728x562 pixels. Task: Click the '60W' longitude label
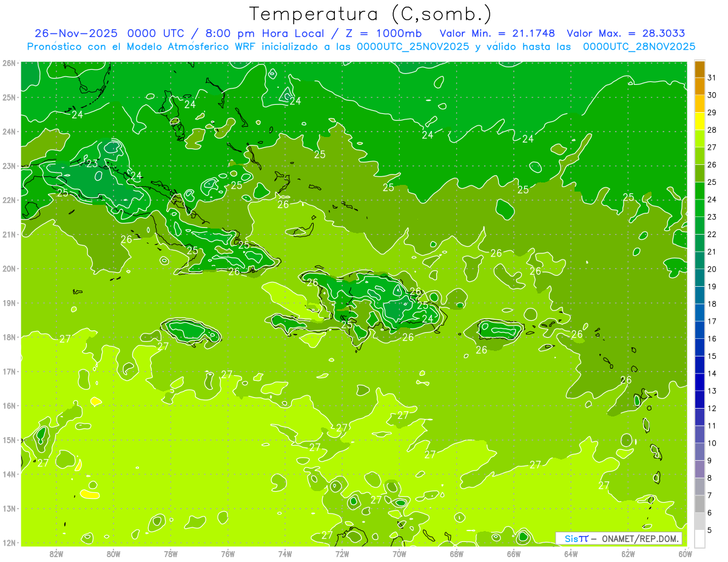[686, 553]
